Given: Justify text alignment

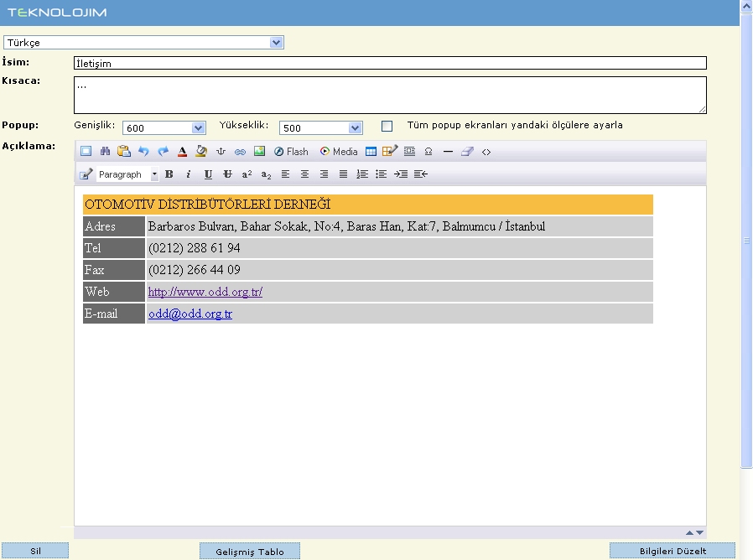Looking at the screenshot, I should (343, 174).
